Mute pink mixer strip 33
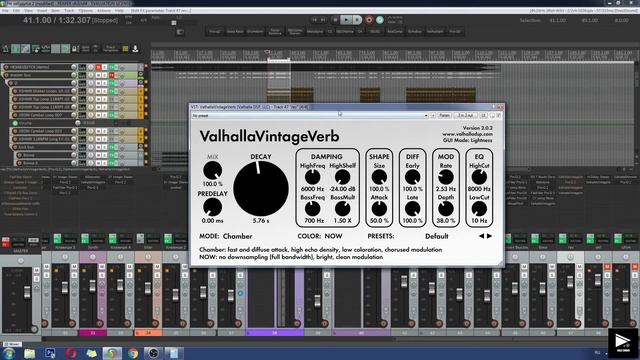Image resolution: width=640 pixels, height=360 pixels. [x=102, y=267]
